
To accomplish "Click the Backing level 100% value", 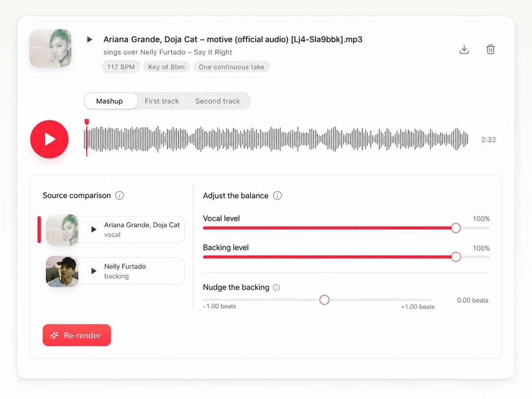I will click(481, 248).
